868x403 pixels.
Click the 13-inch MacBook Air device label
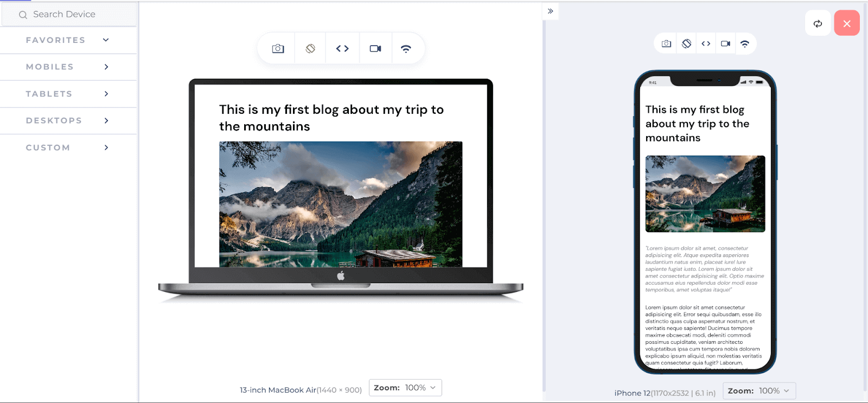click(x=301, y=390)
